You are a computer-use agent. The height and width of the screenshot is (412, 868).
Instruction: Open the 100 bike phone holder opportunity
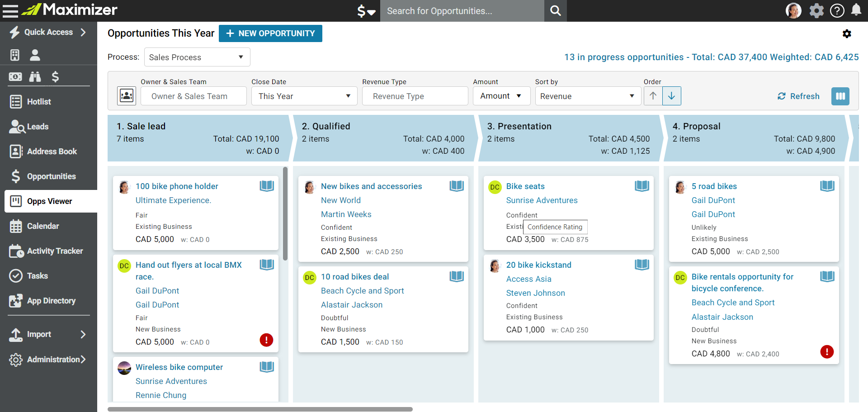pos(177,186)
